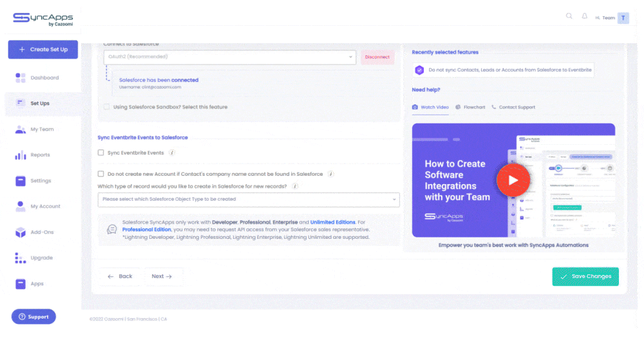Click the Upgrade dots icon
Screen dimensions: 644x338
point(21,258)
